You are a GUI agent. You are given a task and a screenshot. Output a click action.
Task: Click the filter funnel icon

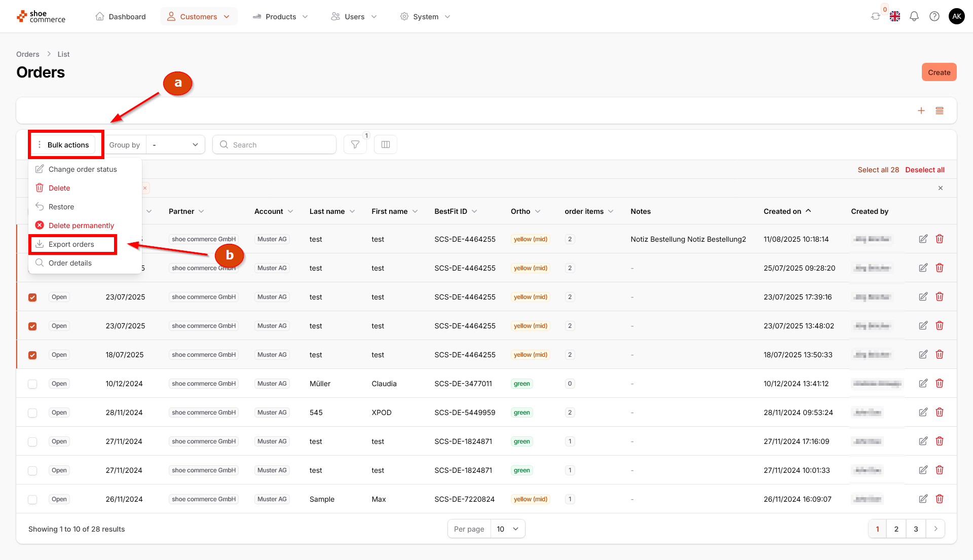coord(355,145)
